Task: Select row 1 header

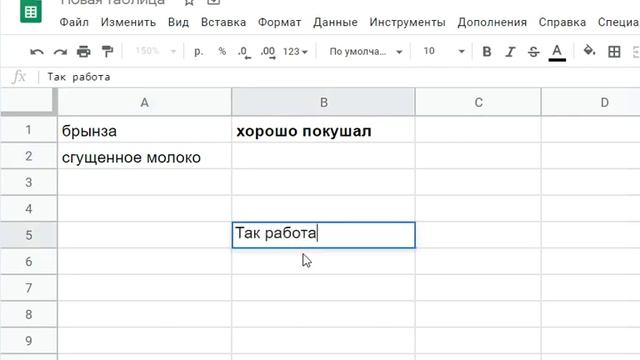Action: [x=29, y=130]
